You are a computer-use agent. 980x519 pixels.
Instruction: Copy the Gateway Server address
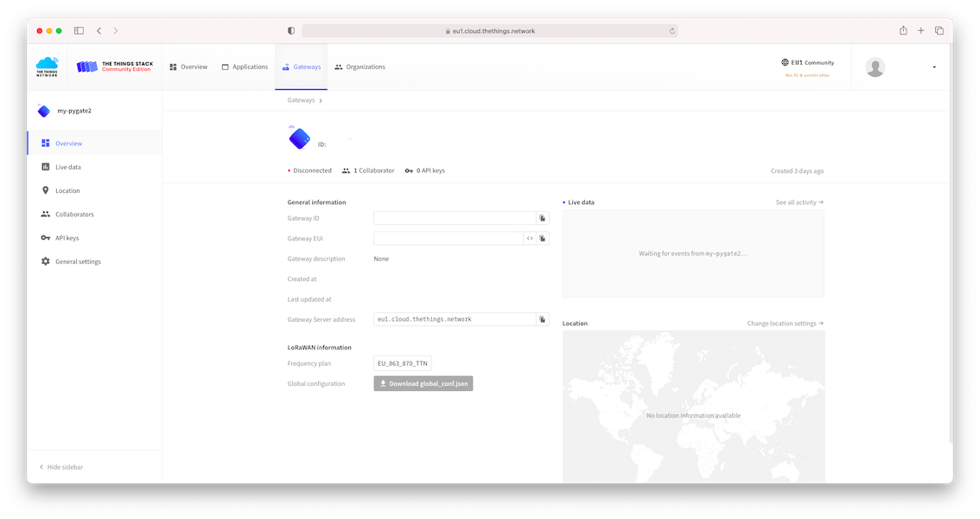tap(543, 319)
